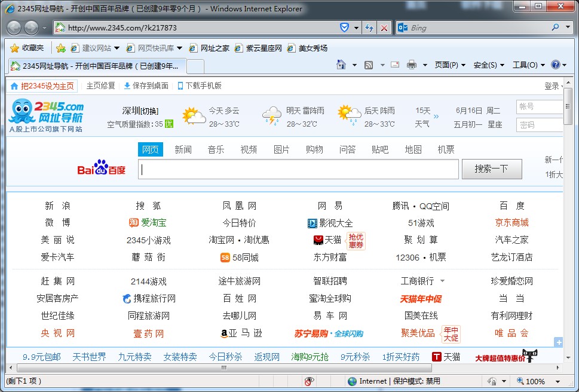Click the 爱淘宝 orange icon
The width and height of the screenshot is (579, 392).
[x=133, y=222]
